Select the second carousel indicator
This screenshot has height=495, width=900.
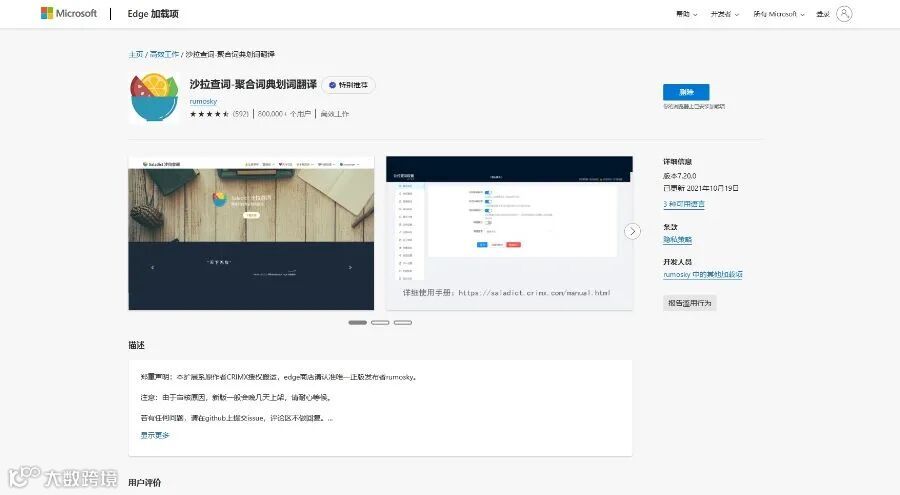coord(380,323)
